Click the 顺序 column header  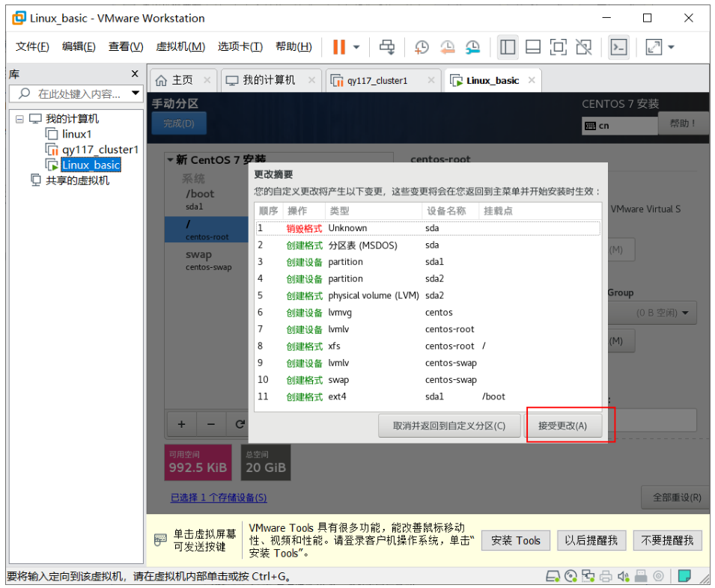(x=269, y=211)
